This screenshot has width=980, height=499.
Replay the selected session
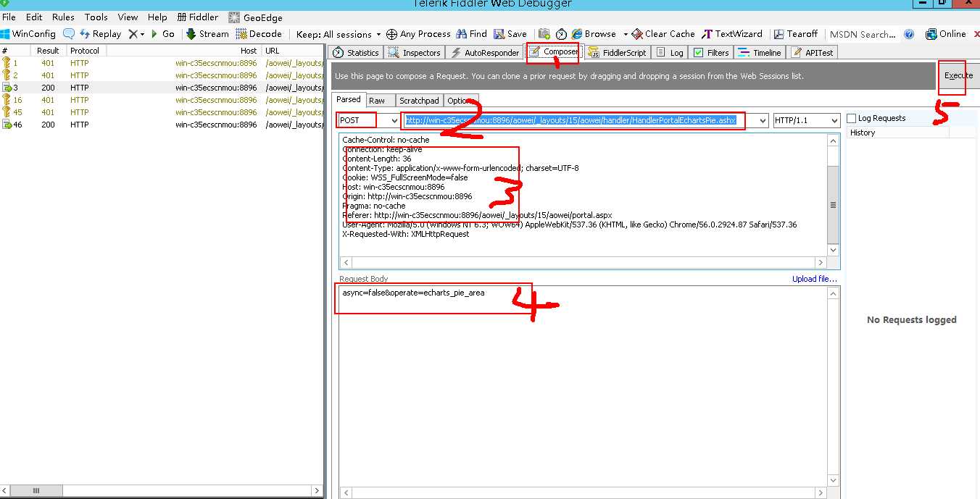point(100,34)
